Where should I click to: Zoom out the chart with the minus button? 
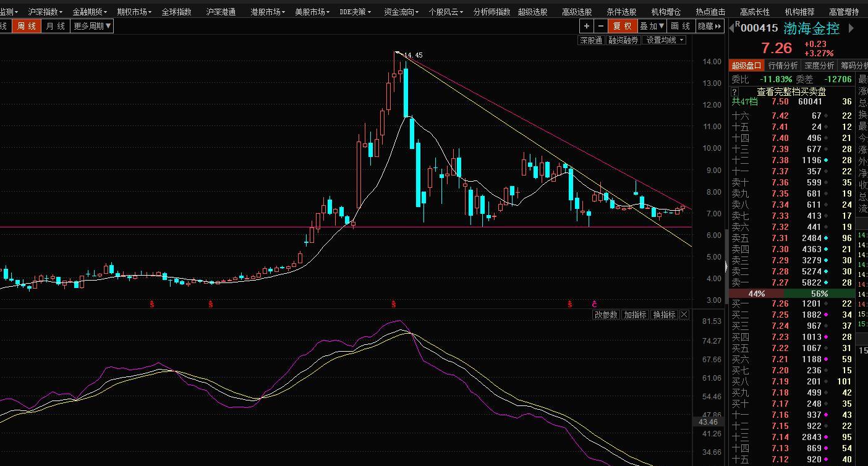(601, 26)
